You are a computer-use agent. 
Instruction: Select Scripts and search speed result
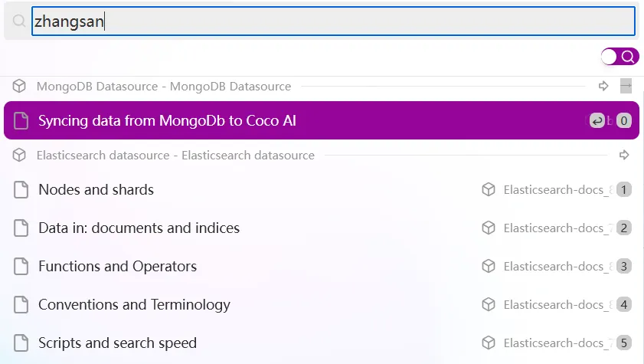pyautogui.click(x=322, y=343)
